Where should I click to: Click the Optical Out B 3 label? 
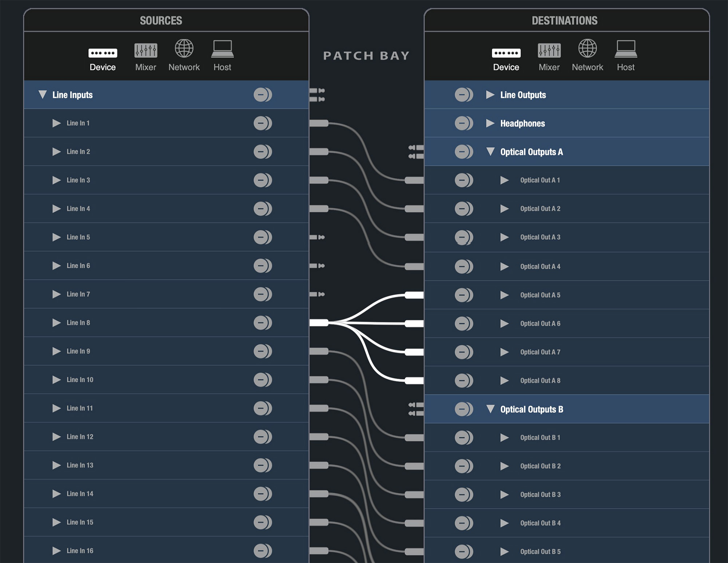[x=540, y=495]
